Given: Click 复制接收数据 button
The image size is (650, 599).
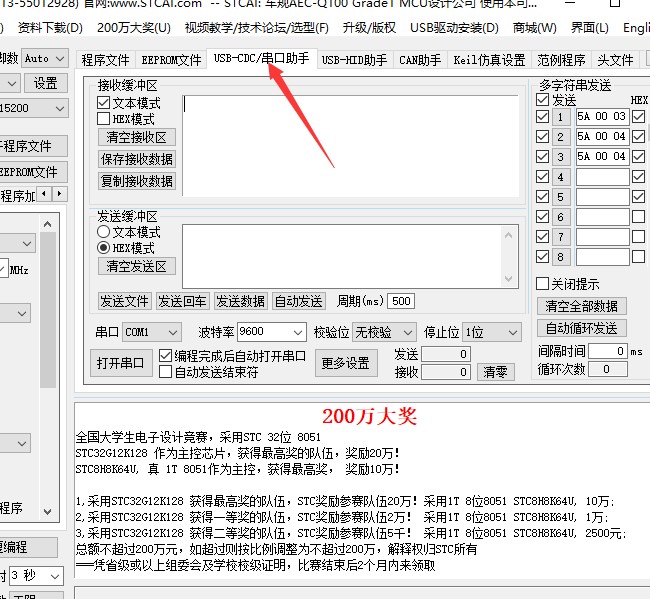Looking at the screenshot, I should pyautogui.click(x=136, y=181).
